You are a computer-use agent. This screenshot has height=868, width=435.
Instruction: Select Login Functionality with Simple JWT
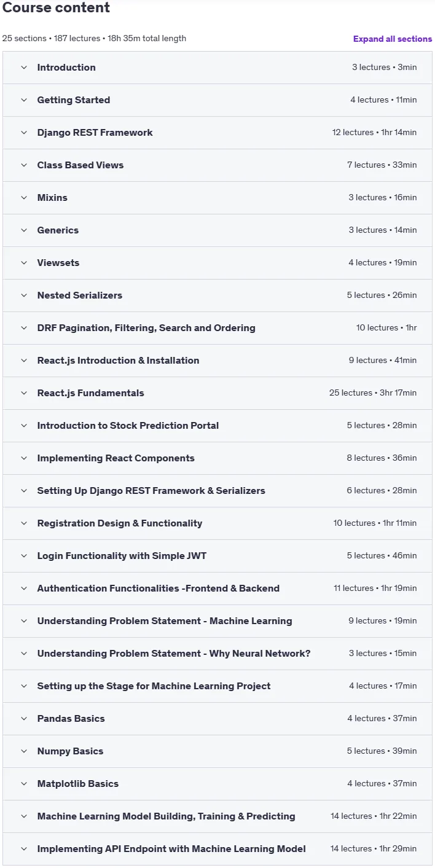pos(122,556)
